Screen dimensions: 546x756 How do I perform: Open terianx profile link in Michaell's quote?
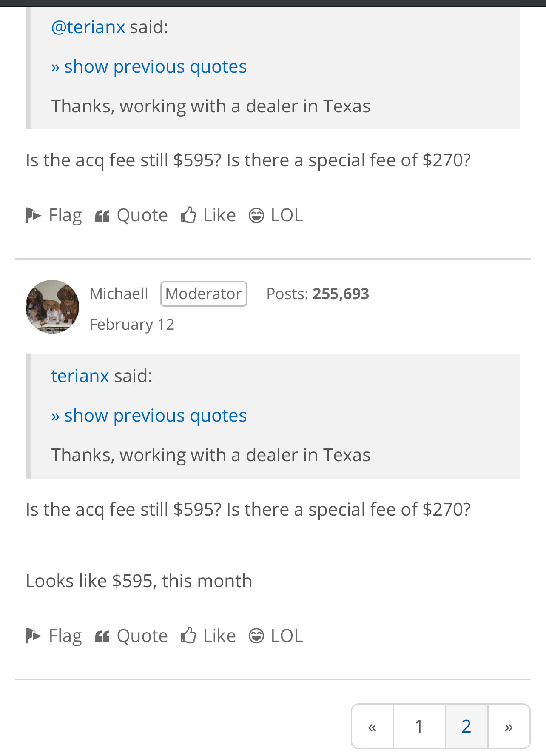80,376
